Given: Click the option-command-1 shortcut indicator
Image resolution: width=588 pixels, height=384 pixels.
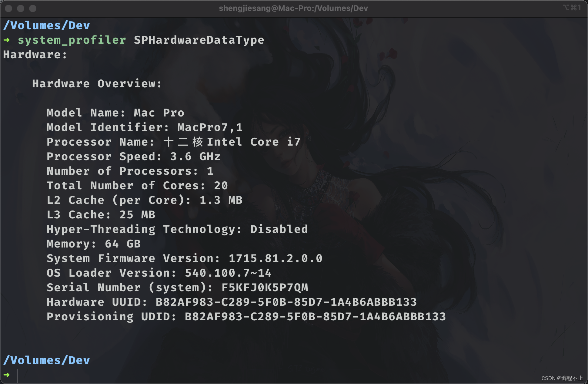Looking at the screenshot, I should (x=572, y=8).
